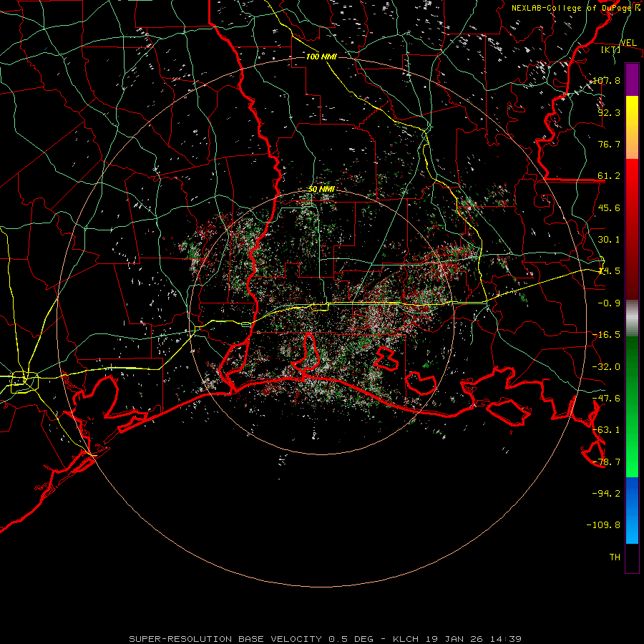Click the -0.9 velocity scale value

point(609,303)
